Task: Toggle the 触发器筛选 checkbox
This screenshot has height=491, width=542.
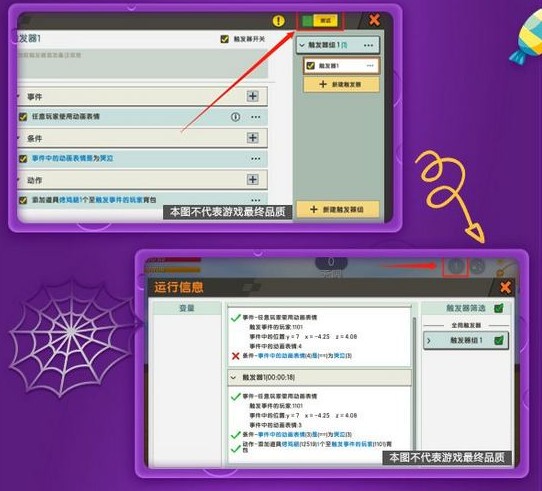Action: point(498,308)
